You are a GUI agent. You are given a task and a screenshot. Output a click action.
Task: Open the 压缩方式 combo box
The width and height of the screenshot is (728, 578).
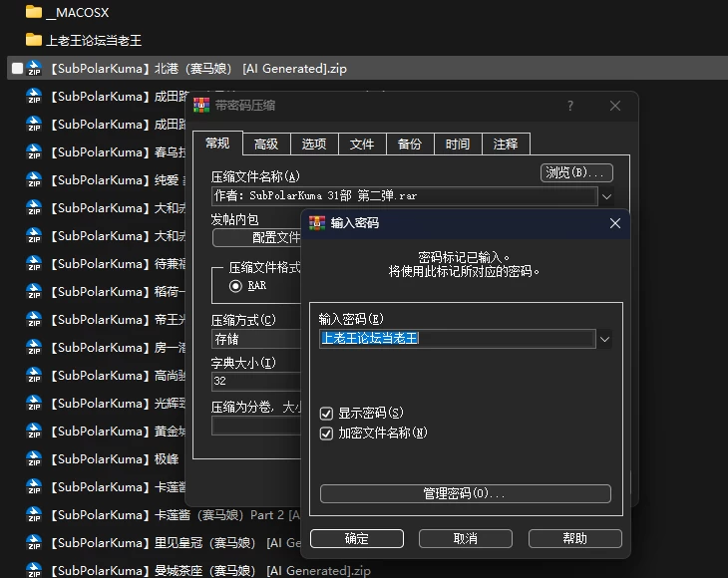[x=256, y=339]
